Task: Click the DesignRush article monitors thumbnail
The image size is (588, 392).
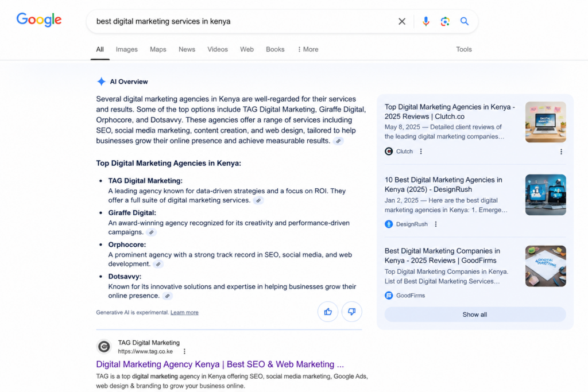Action: [x=546, y=195]
